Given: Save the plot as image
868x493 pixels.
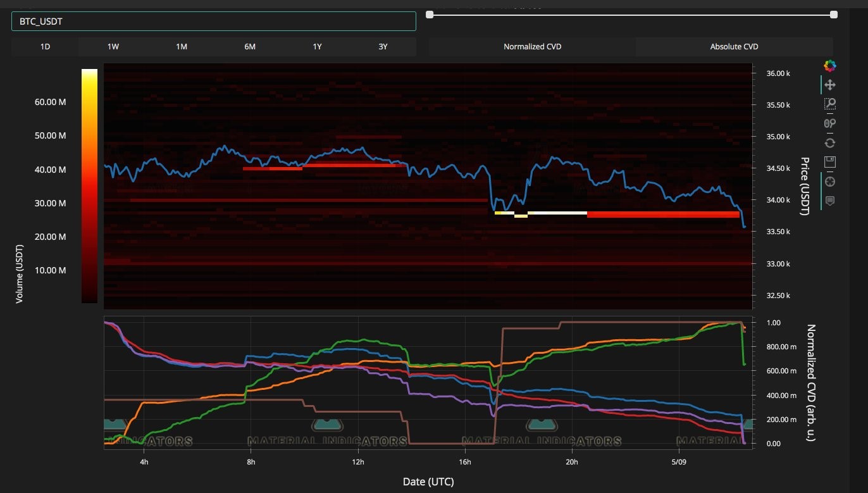Looking at the screenshot, I should point(830,162).
